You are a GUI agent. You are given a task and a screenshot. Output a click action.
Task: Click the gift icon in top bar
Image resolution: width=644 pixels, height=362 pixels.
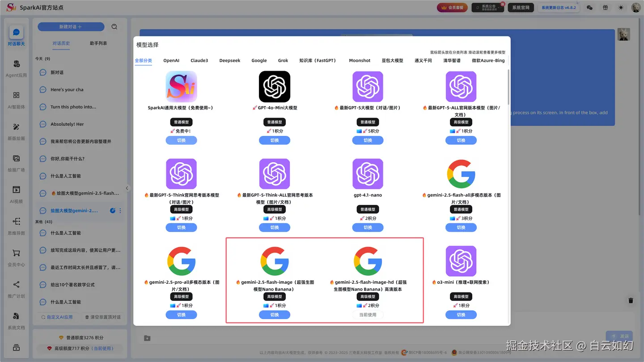tap(605, 8)
